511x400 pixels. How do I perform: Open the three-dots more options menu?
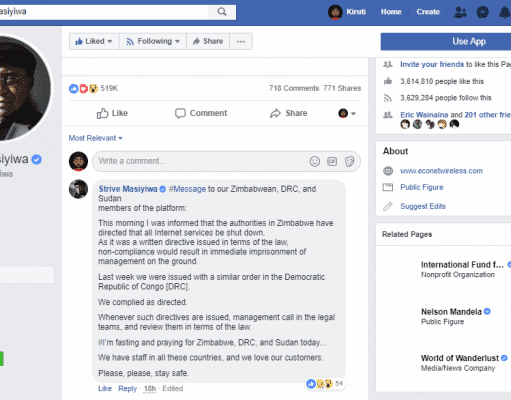pos(241,41)
